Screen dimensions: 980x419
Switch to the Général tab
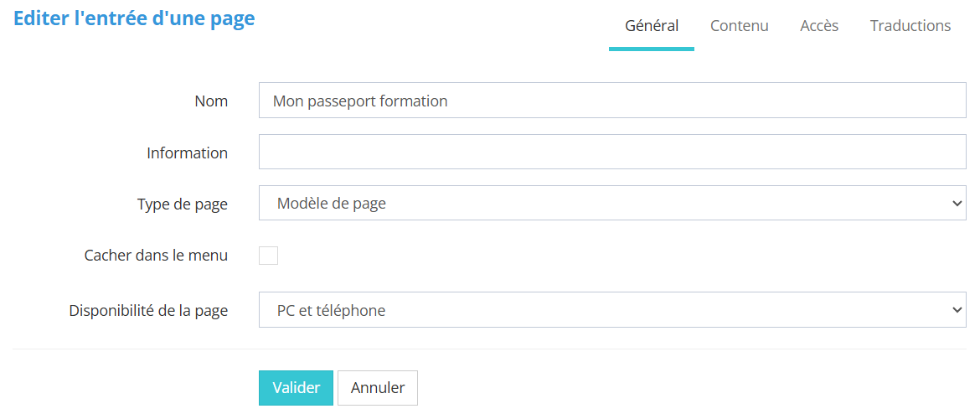(652, 26)
